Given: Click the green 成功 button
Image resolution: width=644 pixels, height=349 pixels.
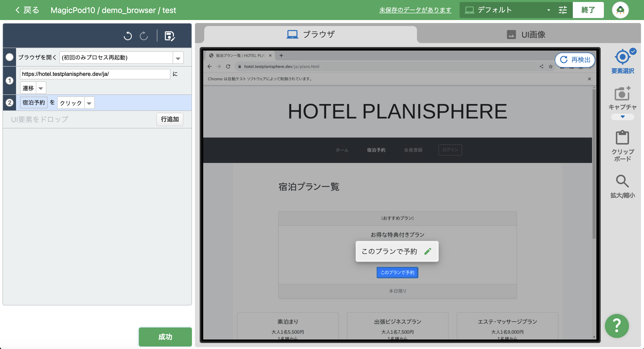Looking at the screenshot, I should tap(165, 337).
